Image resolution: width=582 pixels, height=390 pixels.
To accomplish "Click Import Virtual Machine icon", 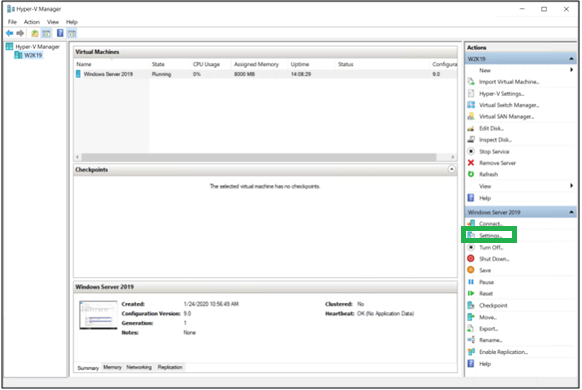I will click(x=471, y=82).
